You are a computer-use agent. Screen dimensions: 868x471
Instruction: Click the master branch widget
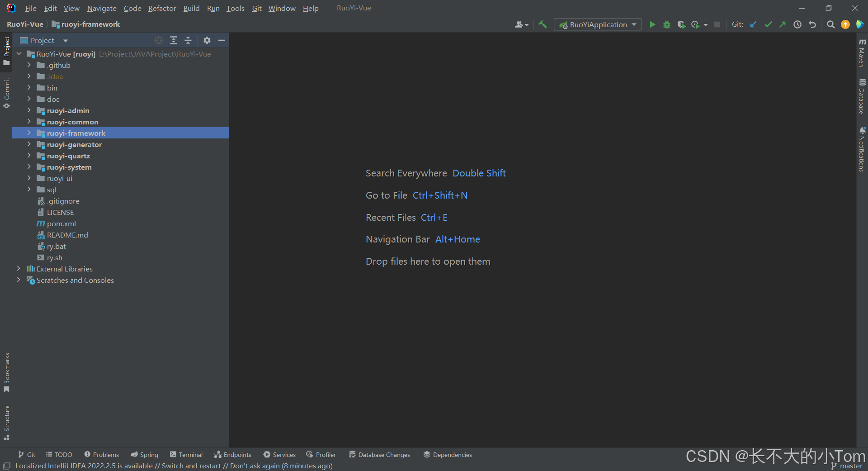pos(847,466)
